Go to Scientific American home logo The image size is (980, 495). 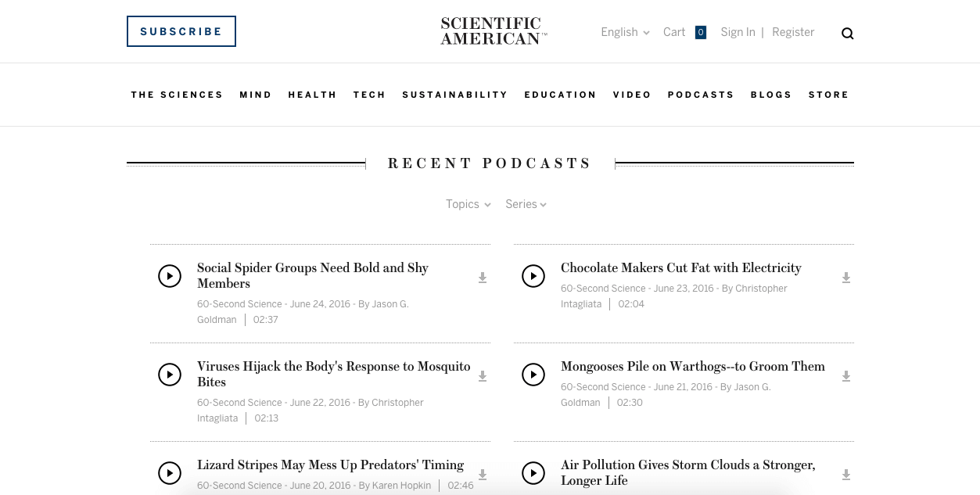point(494,31)
